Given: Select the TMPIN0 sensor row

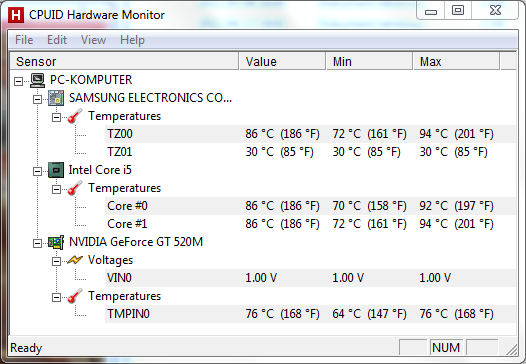Looking at the screenshot, I should point(310,314).
